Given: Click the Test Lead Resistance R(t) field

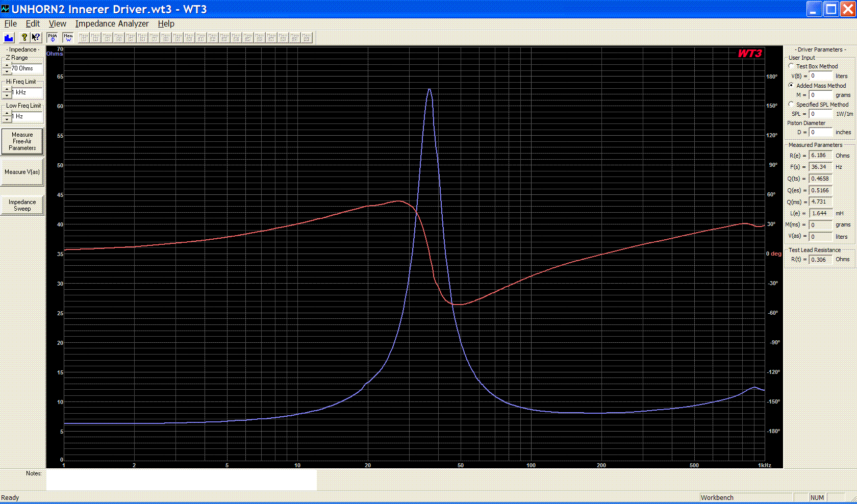Looking at the screenshot, I should pos(821,260).
